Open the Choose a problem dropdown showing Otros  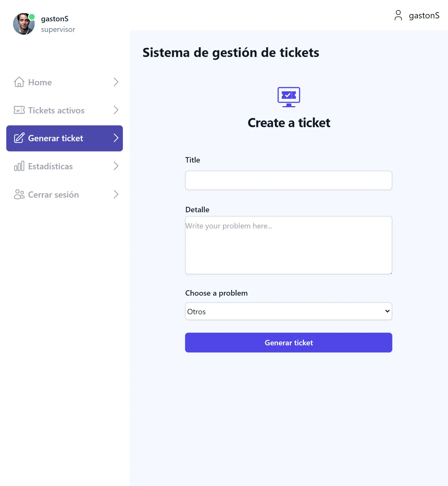[289, 311]
